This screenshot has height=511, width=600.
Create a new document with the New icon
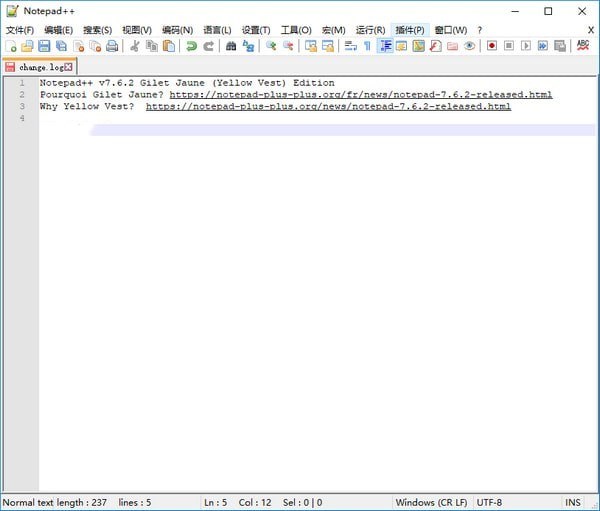11,46
